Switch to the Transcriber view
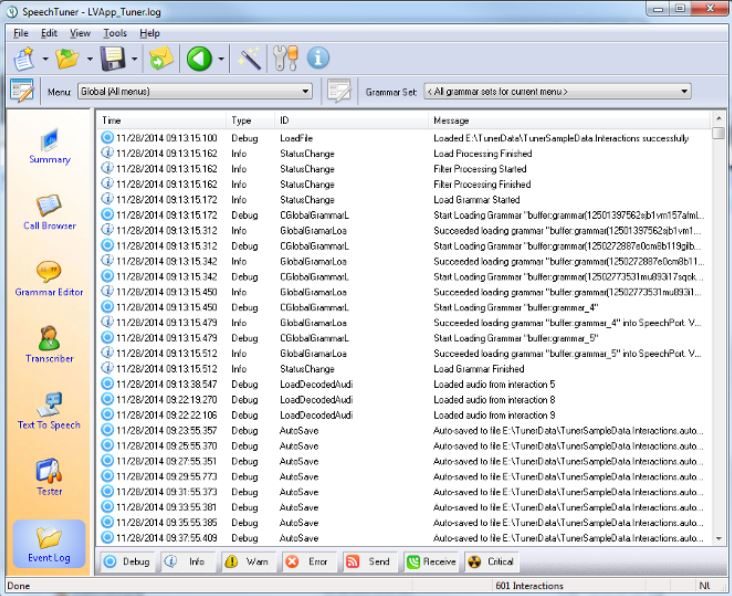 click(49, 342)
